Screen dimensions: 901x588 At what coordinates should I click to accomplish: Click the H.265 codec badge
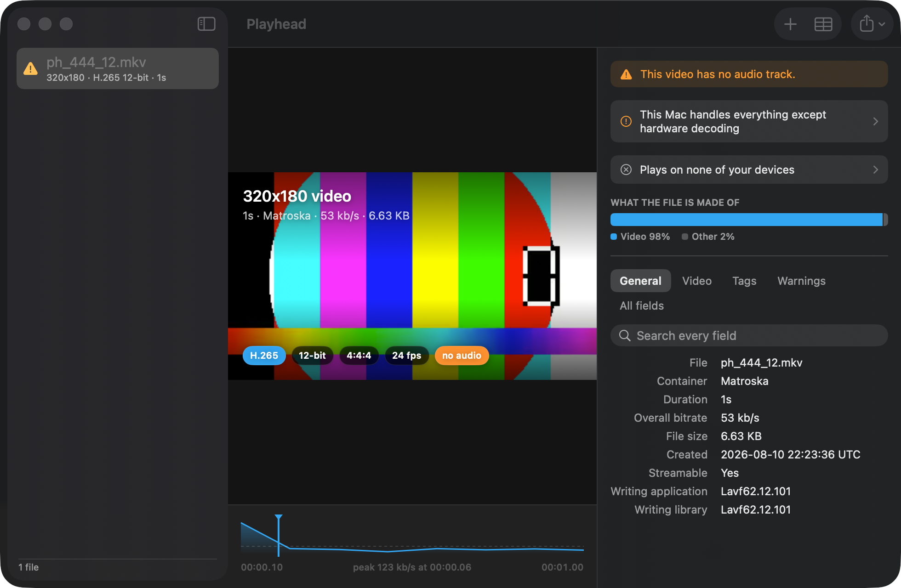point(264,356)
